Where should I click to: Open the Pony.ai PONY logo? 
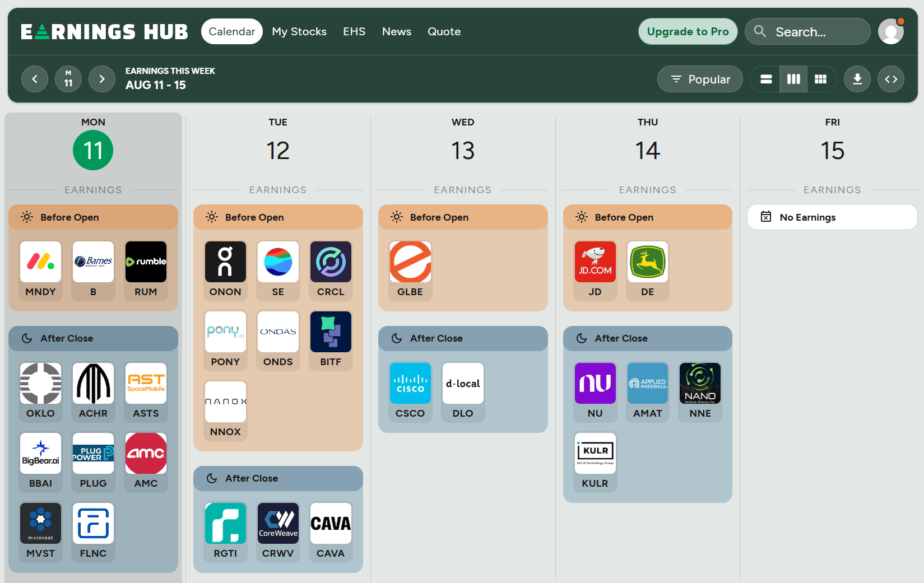[x=225, y=332]
